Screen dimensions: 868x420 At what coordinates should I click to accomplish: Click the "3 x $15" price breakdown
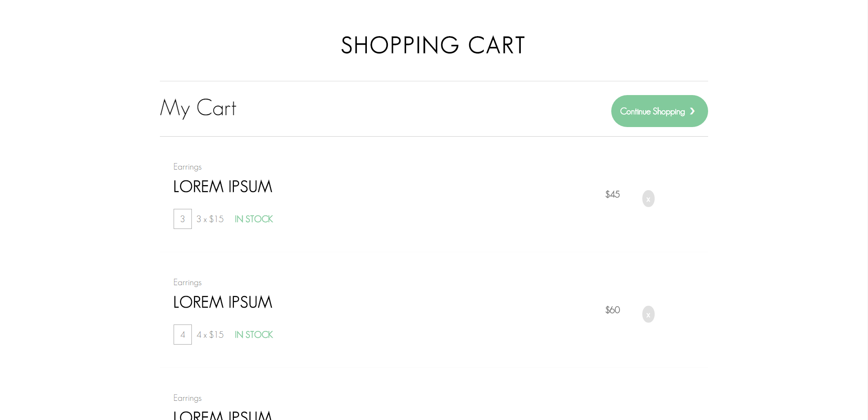[210, 219]
